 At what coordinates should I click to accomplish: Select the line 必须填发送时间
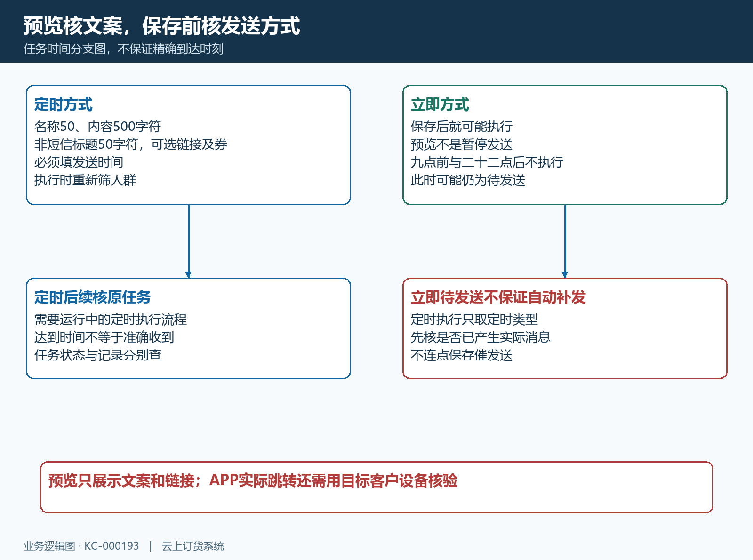[x=79, y=162]
